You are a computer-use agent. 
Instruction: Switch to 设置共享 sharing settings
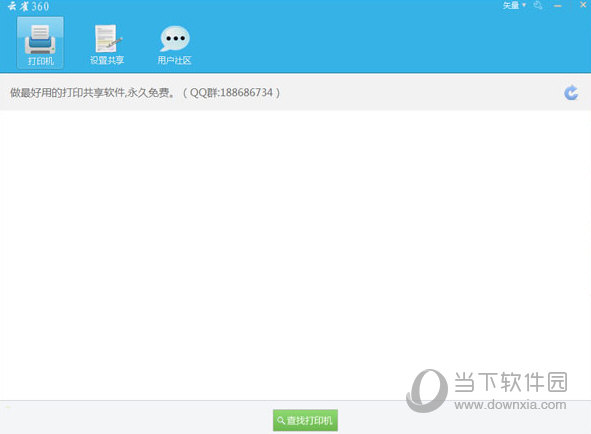pos(107,44)
